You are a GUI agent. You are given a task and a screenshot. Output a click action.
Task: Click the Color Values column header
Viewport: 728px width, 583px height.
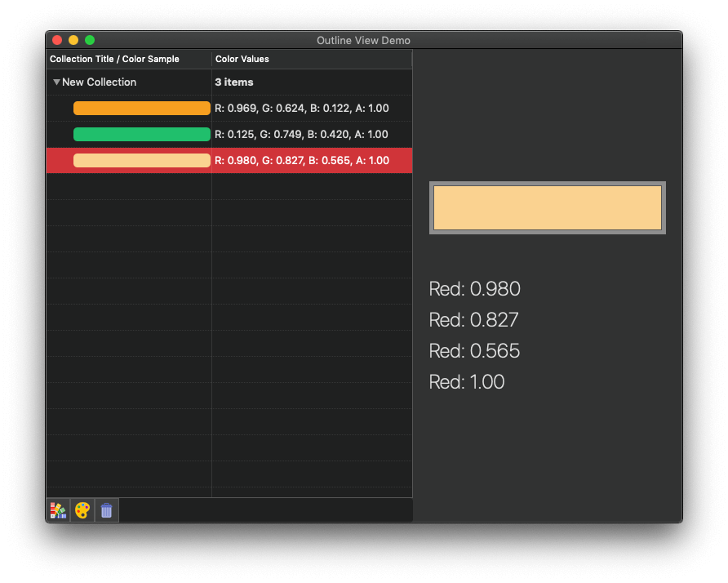242,59
